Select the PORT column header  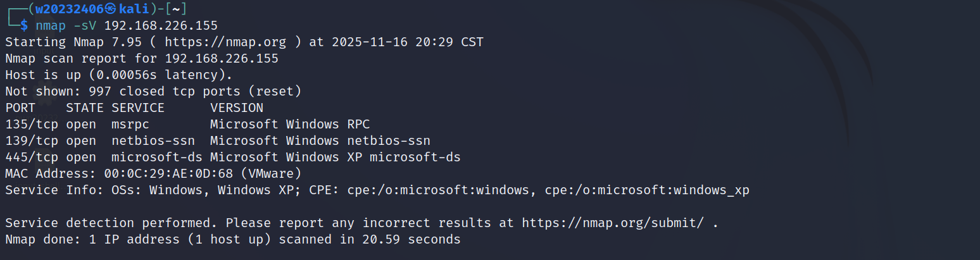pos(20,108)
